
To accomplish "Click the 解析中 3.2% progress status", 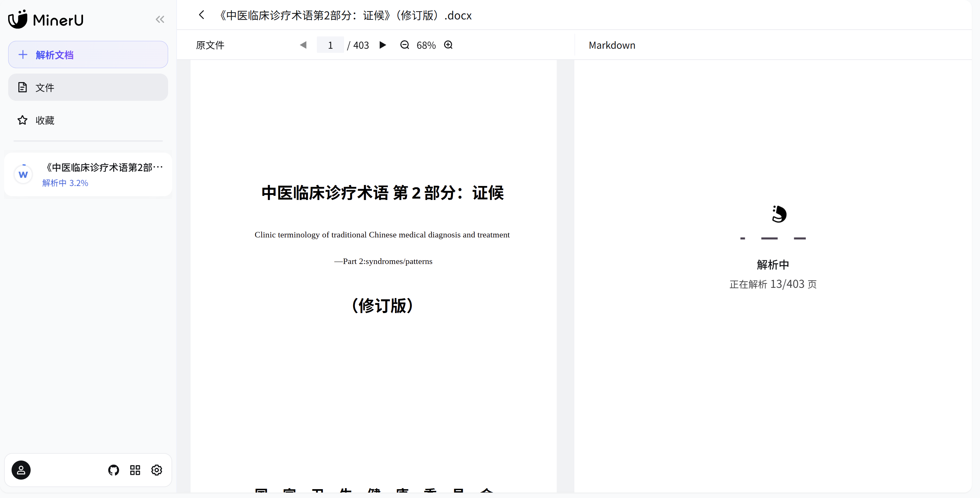I will point(65,183).
